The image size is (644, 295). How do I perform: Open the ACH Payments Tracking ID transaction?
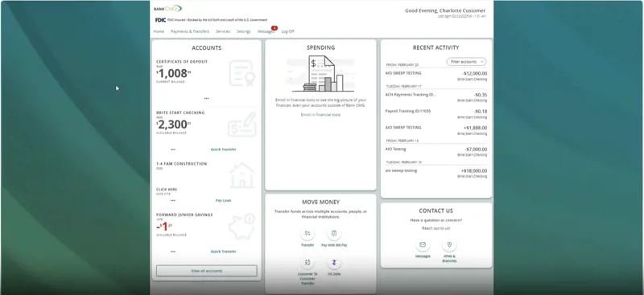[x=436, y=97]
